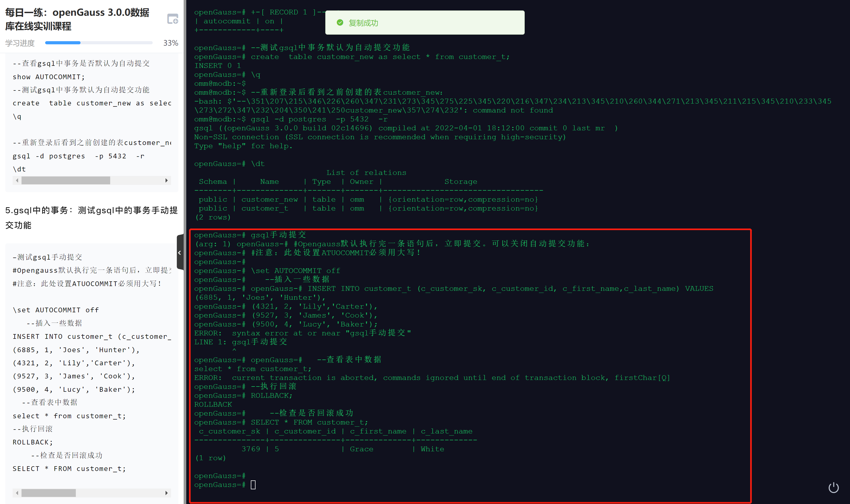
Task: Click the section 5 gsql事务 heading
Action: point(91,217)
